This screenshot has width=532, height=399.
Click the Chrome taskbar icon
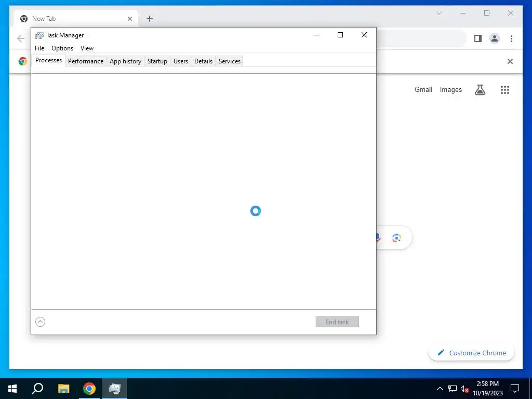coord(89,389)
